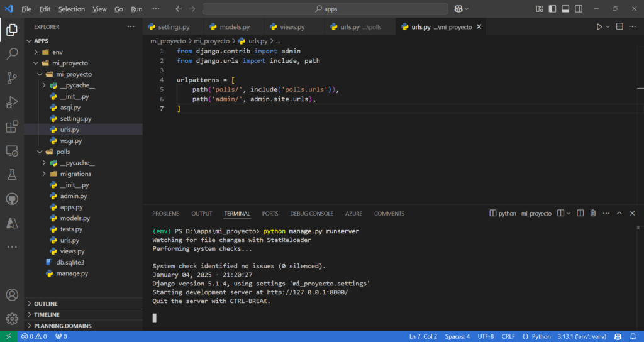The height and width of the screenshot is (342, 644).
Task: Open the File menu
Action: coord(26,9)
